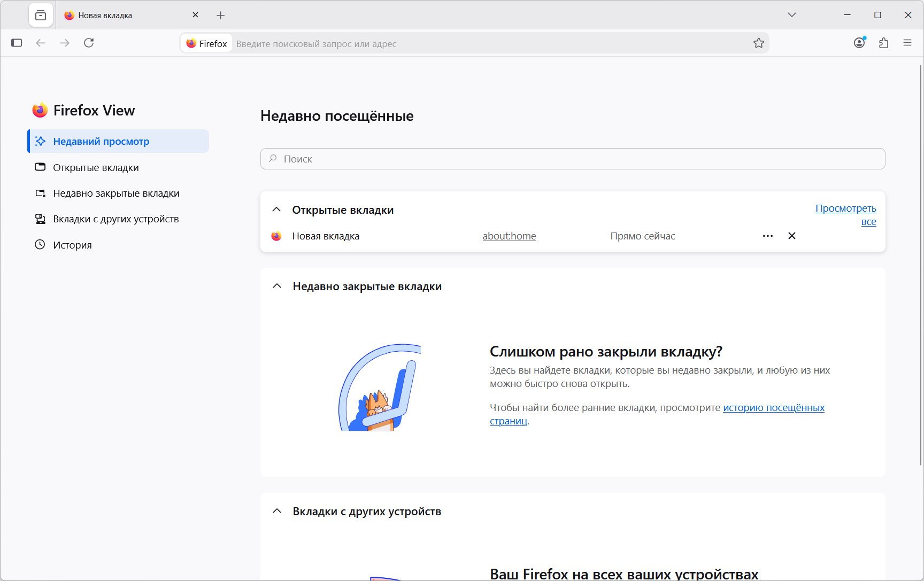
Task: Open the Firefox View tab button
Action: (x=41, y=16)
